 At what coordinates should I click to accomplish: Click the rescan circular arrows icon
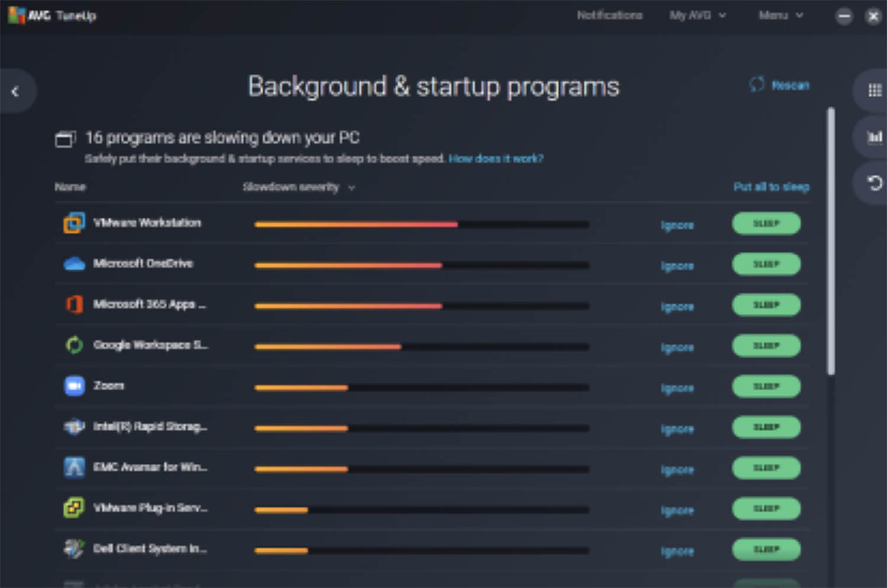click(x=757, y=85)
